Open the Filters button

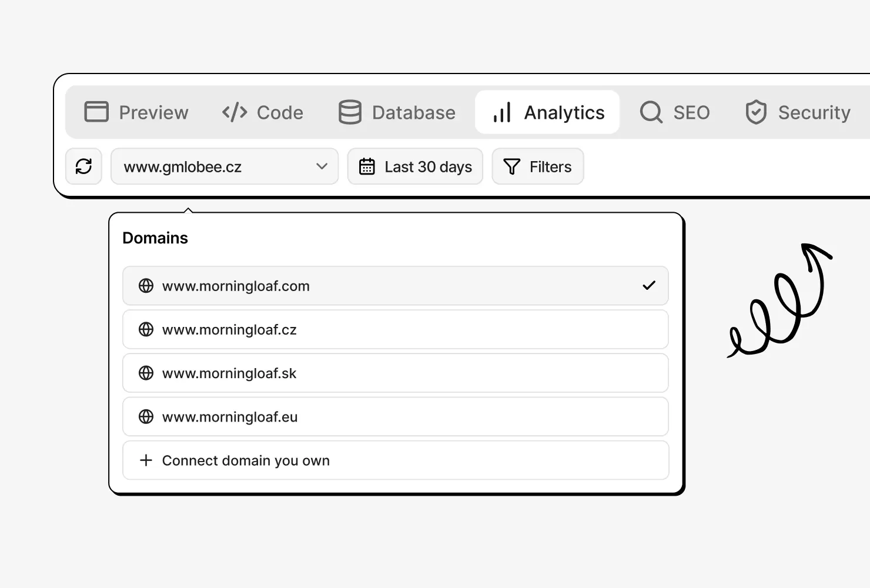point(538,166)
